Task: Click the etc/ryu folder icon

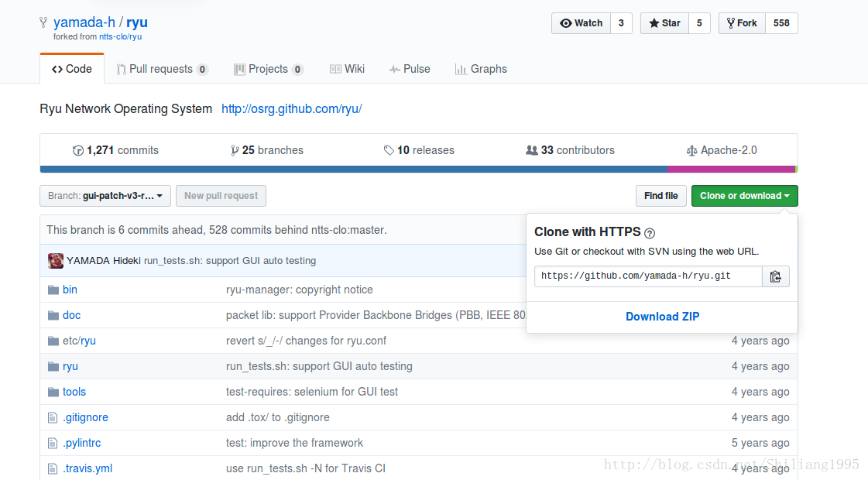Action: tap(53, 341)
